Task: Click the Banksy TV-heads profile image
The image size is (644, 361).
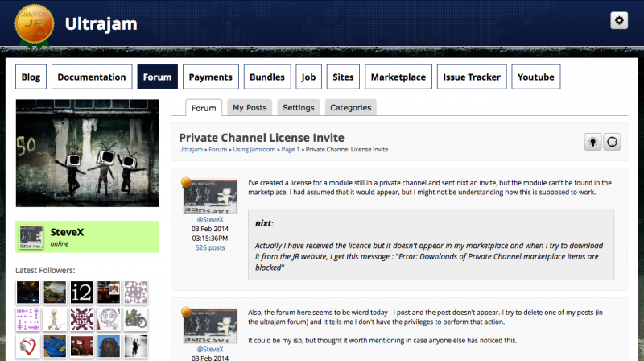Action: click(88, 153)
